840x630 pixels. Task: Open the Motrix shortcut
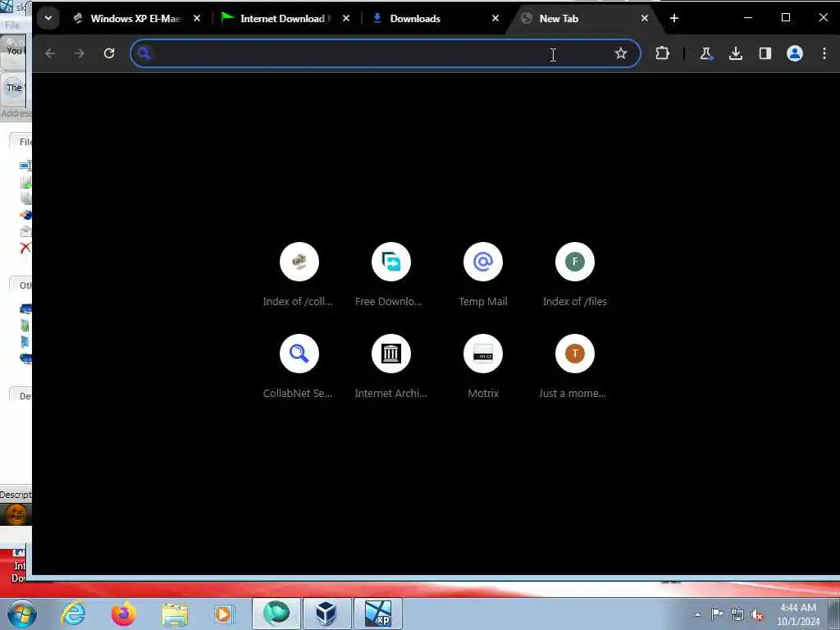tap(483, 367)
